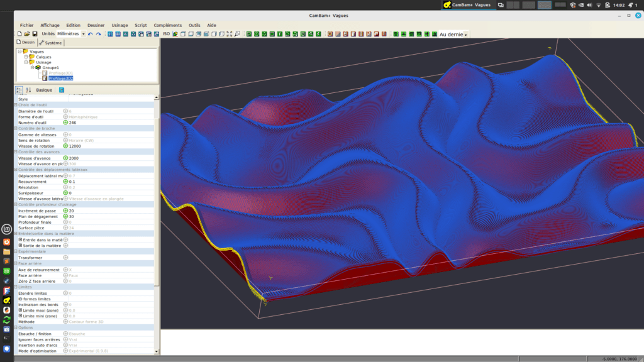This screenshot has width=644, height=362.
Task: Click the Undo arrow icon
Action: (x=91, y=34)
